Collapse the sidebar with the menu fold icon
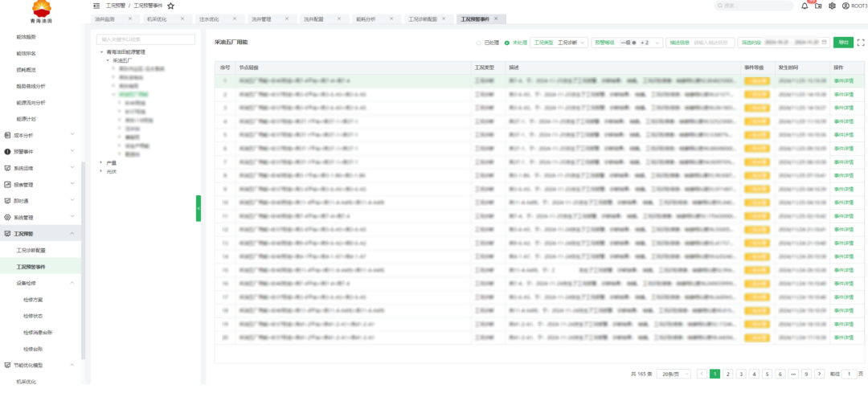Image resolution: width=868 pixels, height=401 pixels. coord(97,6)
